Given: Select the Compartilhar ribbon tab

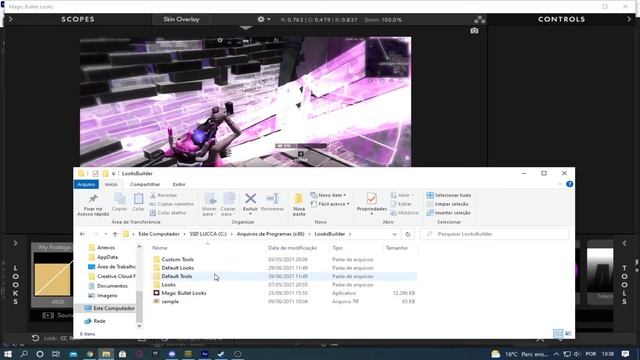Looking at the screenshot, I should pyautogui.click(x=145, y=184).
